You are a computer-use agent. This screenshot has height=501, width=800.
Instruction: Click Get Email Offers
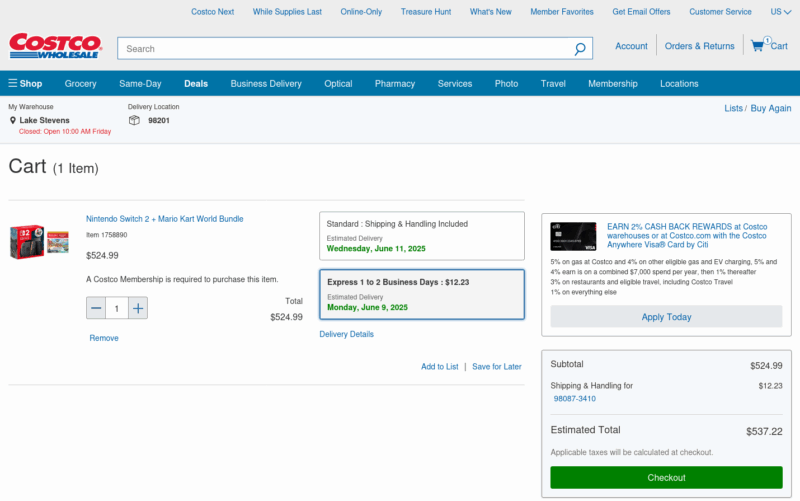tap(641, 12)
